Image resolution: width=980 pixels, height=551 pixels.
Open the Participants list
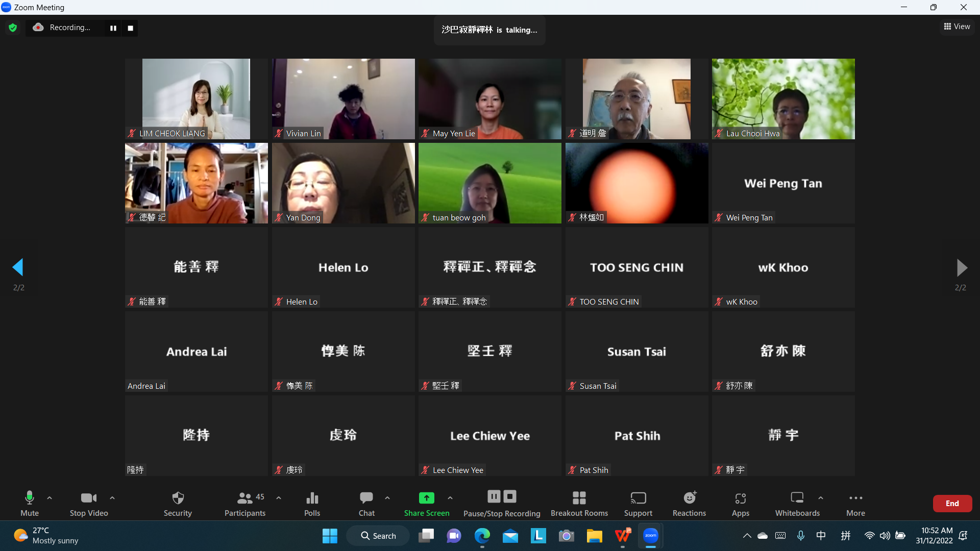245,503
